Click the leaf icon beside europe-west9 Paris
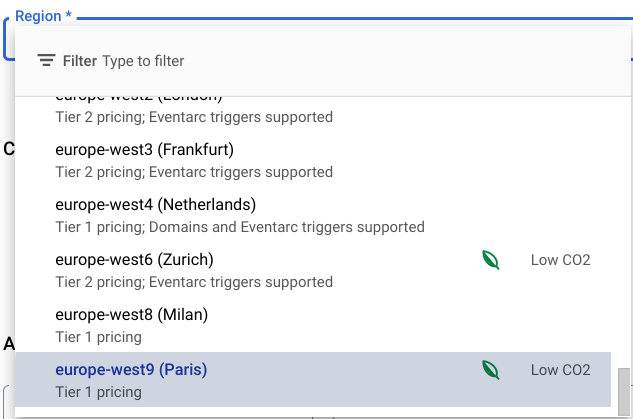Viewport: 633px width, 419px height. point(491,370)
